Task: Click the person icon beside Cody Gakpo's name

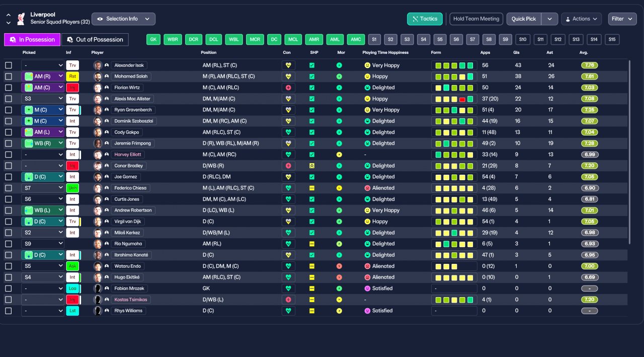Action: [x=107, y=132]
